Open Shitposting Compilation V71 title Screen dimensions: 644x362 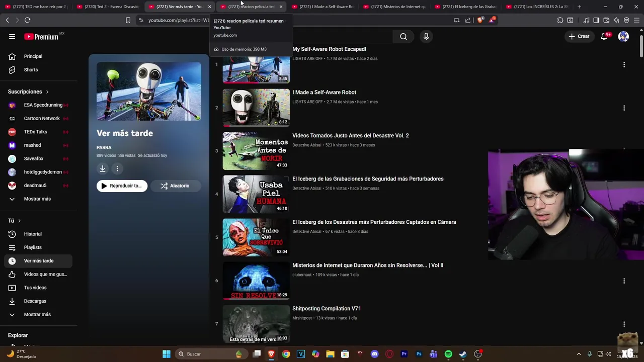(327, 309)
